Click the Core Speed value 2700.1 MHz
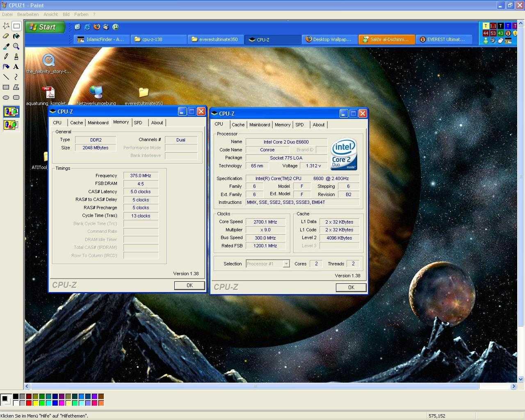 [265, 222]
